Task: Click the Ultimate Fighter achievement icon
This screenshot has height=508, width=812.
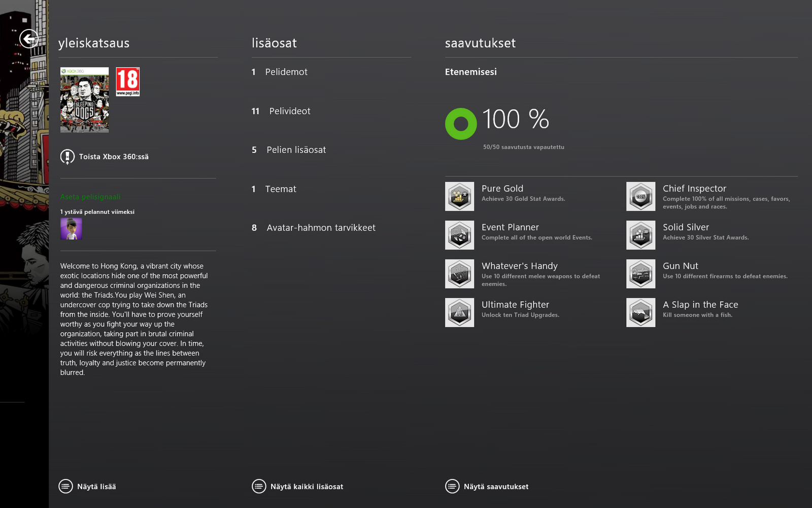Action: pyautogui.click(x=460, y=312)
